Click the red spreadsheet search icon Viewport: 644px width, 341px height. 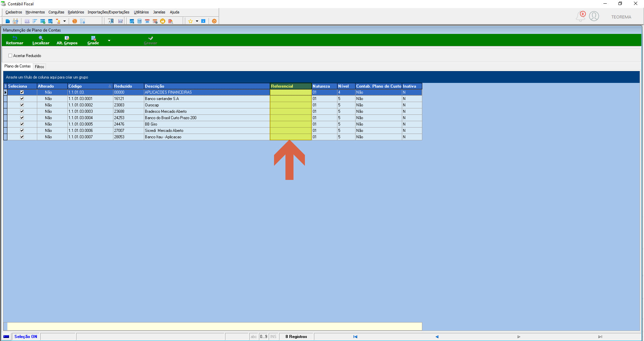pos(170,21)
